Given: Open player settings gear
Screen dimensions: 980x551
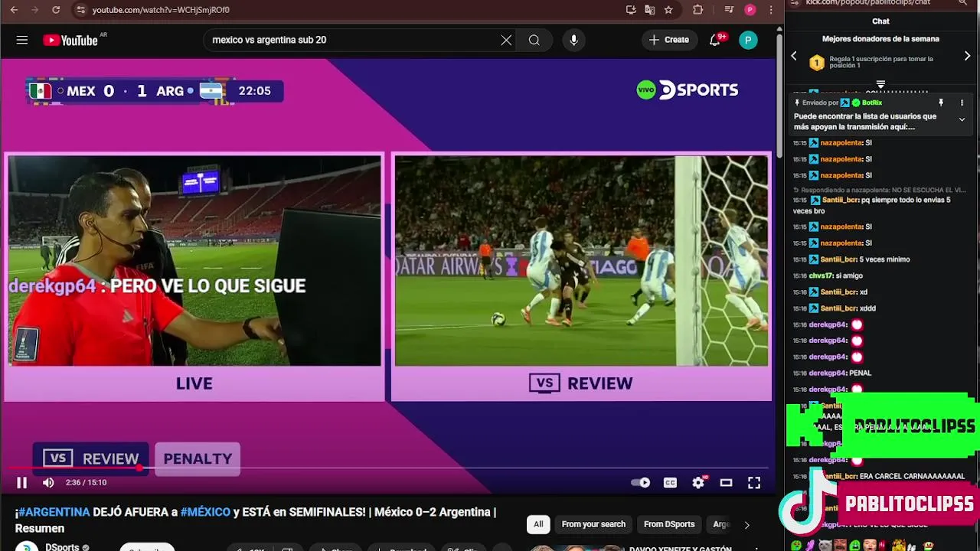Looking at the screenshot, I should coord(698,482).
